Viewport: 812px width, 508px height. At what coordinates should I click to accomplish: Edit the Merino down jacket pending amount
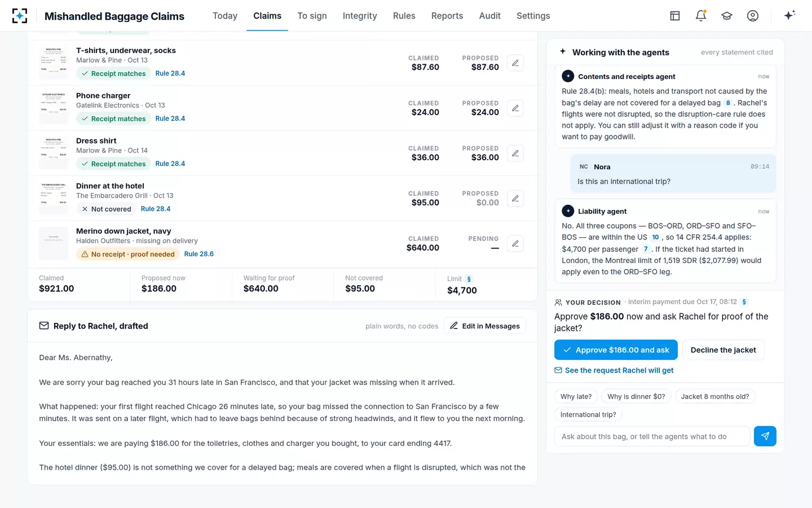515,243
